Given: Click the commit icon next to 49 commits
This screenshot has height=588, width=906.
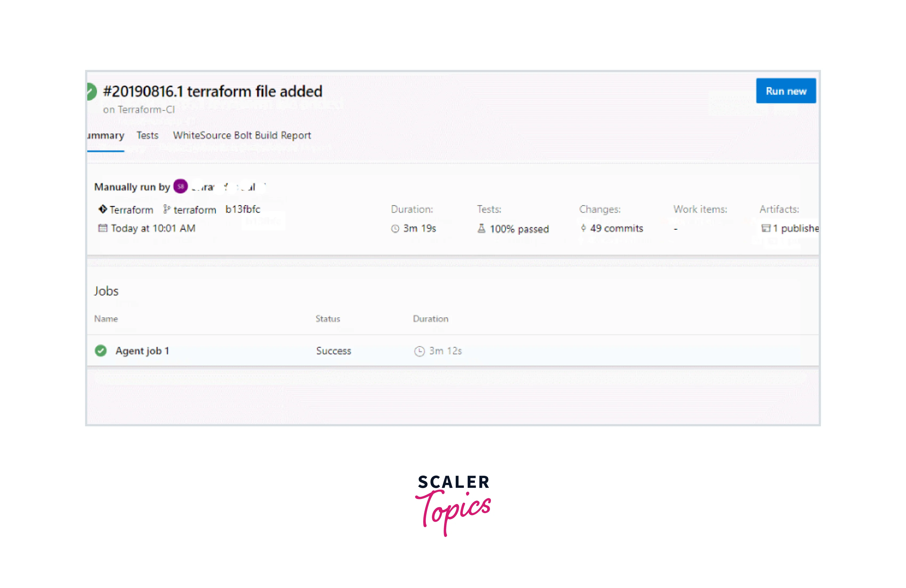Looking at the screenshot, I should pos(583,228).
